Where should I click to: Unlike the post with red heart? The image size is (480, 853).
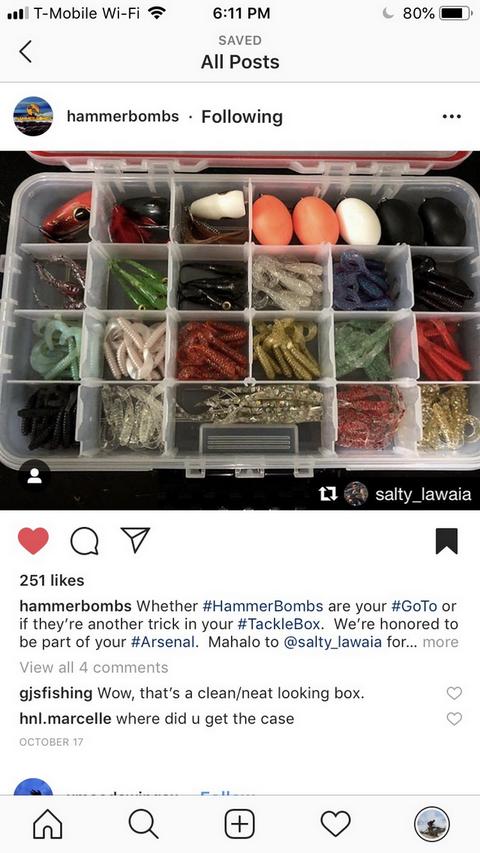(33, 541)
